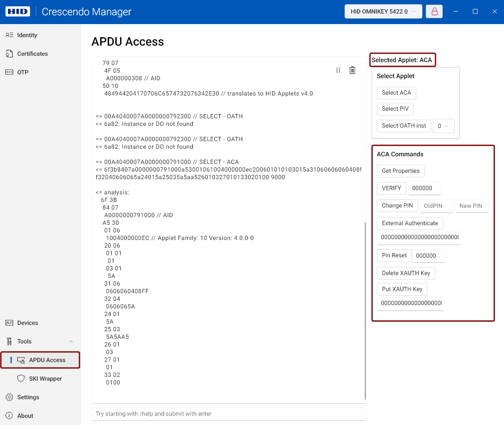Image resolution: width=504 pixels, height=425 pixels.
Task: Click the Put XAUTH Key button
Action: tap(402, 289)
